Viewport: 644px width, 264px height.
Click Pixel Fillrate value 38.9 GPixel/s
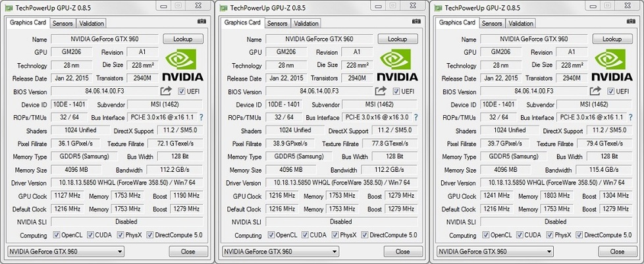pos(290,144)
